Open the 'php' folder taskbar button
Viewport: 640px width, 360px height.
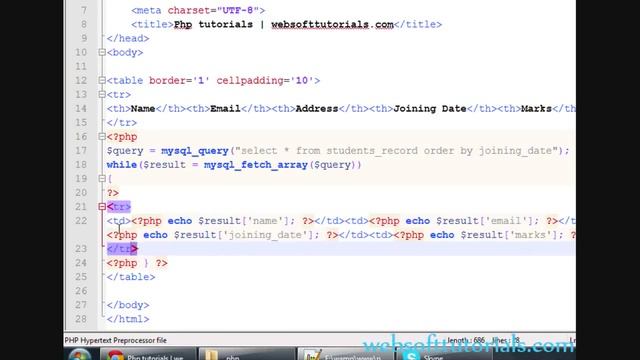[x=247, y=355]
